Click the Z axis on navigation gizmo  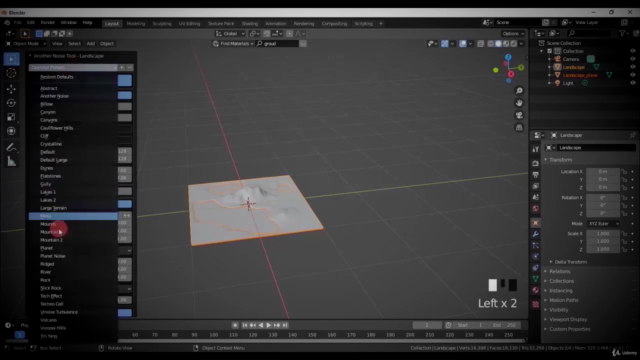pyautogui.click(x=508, y=58)
